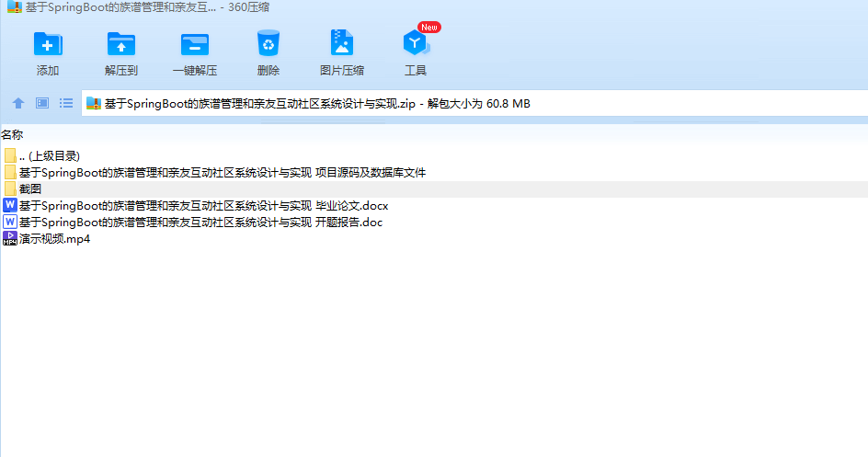Click the folder icon of 截图
868x457 pixels.
(x=10, y=189)
